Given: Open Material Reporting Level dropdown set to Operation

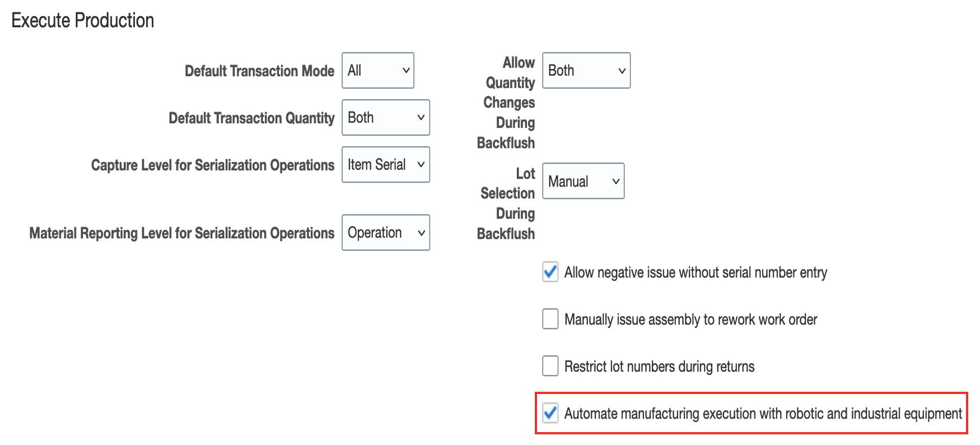Looking at the screenshot, I should click(x=386, y=233).
